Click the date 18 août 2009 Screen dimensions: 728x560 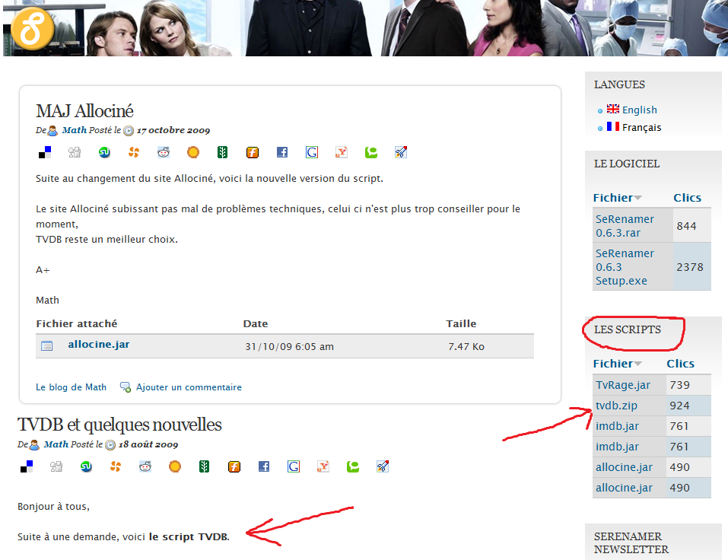tap(148, 444)
